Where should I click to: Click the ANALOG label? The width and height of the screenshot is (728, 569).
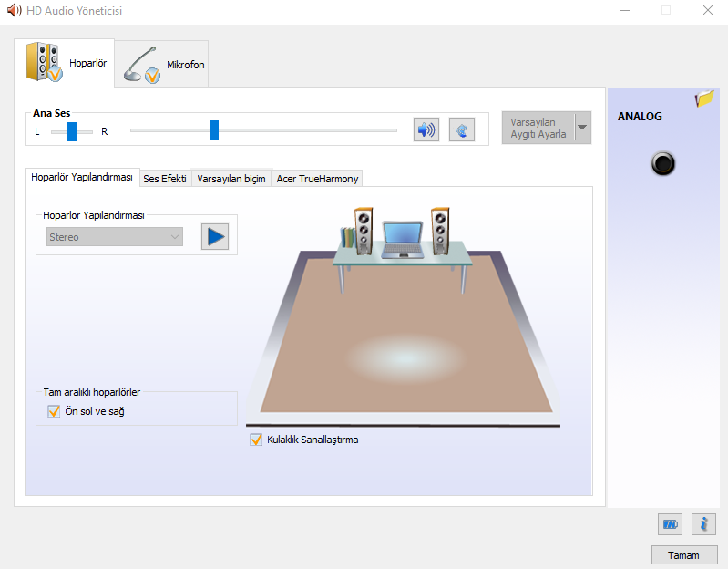pos(640,116)
